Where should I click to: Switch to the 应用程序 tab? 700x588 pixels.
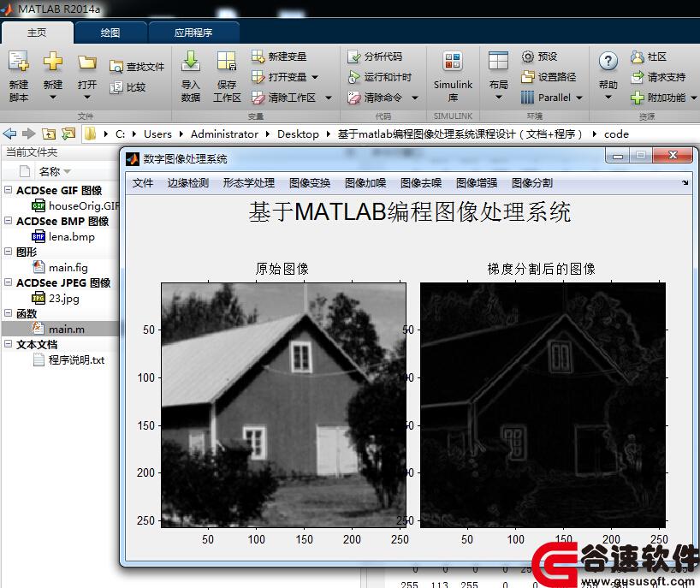(x=193, y=33)
